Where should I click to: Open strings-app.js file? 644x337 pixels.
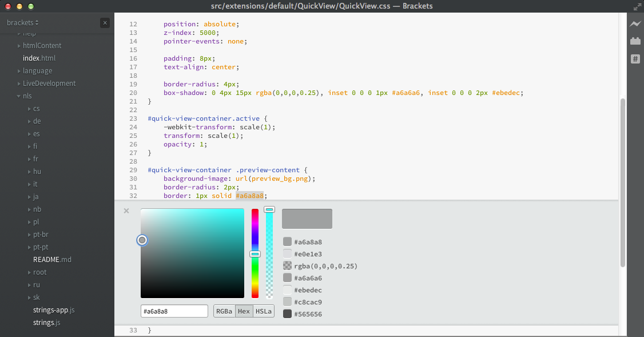pos(54,310)
